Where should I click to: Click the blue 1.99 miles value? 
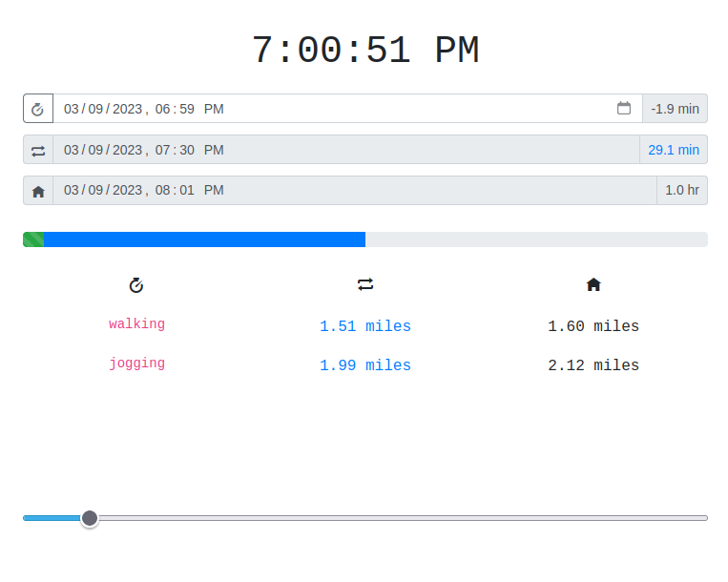coord(365,365)
